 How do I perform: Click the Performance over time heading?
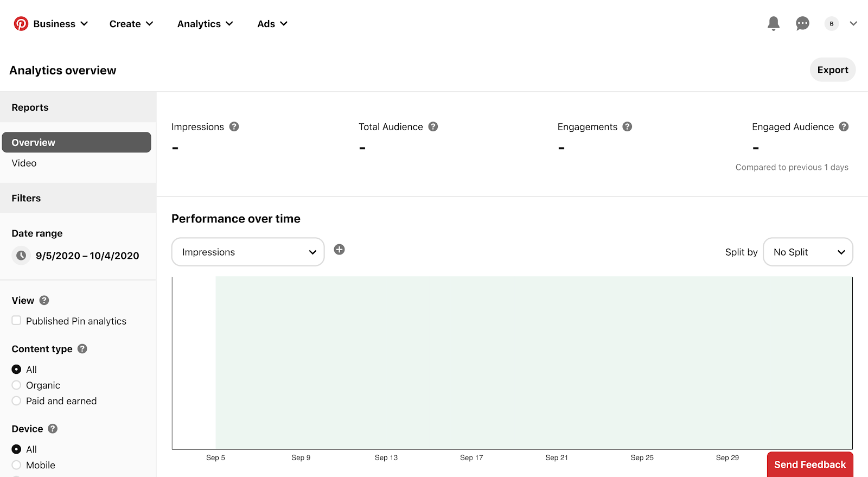click(x=236, y=218)
